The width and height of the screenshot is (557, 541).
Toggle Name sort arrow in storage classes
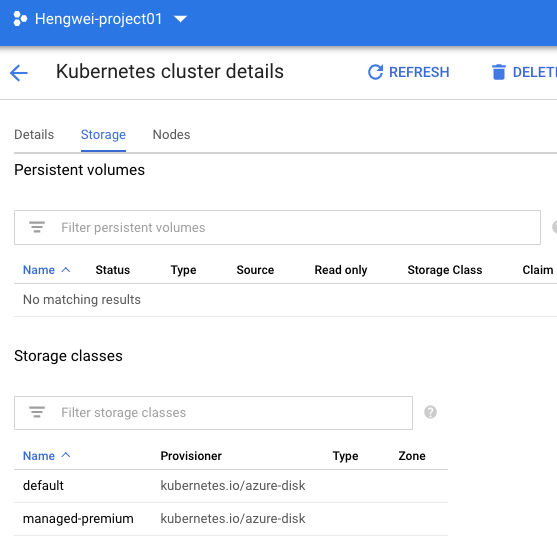click(x=66, y=455)
